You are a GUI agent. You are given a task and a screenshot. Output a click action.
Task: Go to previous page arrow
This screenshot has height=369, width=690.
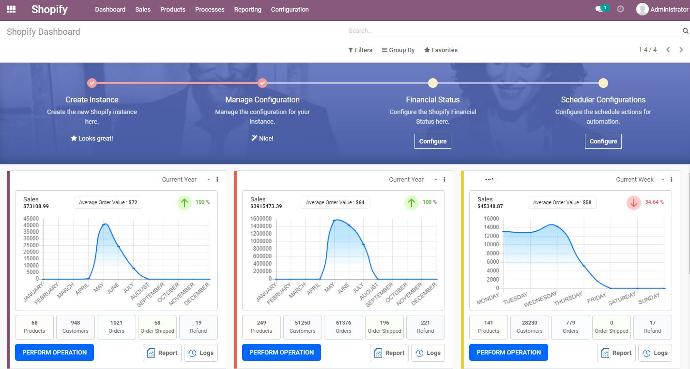tap(668, 50)
